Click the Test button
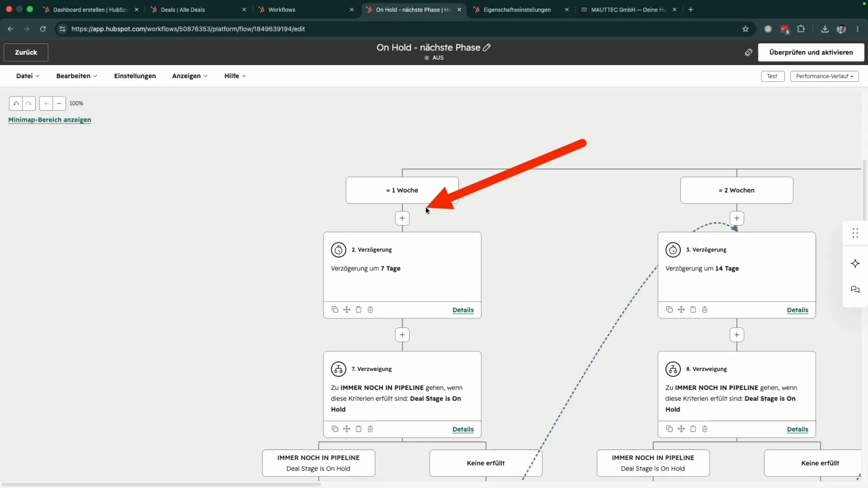This screenshot has height=488, width=868. pyautogui.click(x=773, y=76)
